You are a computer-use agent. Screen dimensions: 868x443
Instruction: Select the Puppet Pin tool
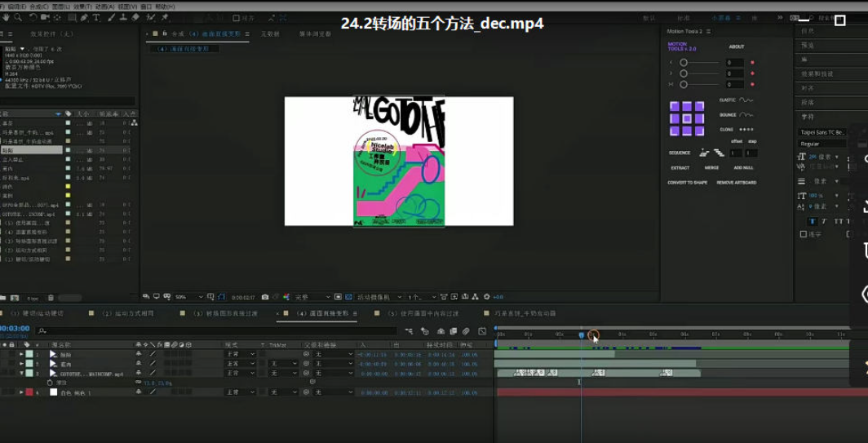click(x=165, y=17)
